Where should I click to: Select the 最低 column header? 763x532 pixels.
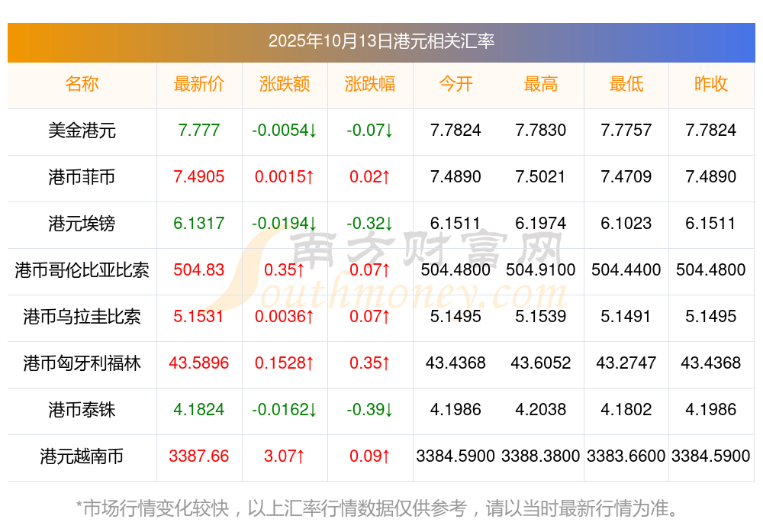pos(626,84)
